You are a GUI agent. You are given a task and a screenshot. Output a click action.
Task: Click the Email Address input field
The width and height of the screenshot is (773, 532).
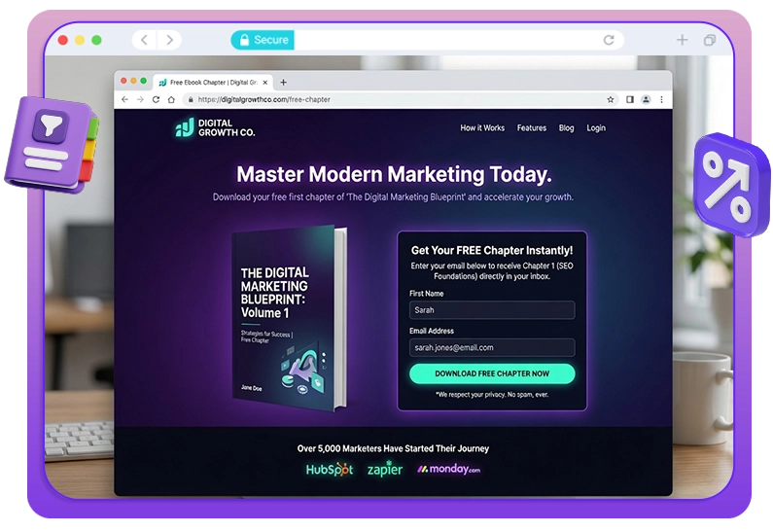click(x=492, y=347)
